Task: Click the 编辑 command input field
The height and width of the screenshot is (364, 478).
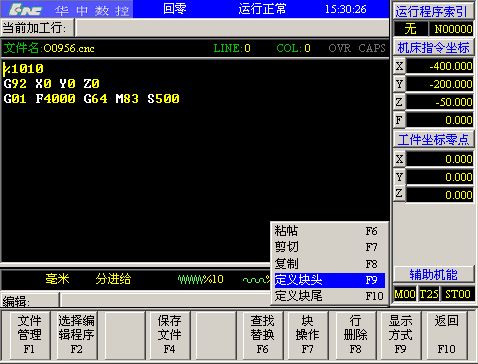Action: [x=166, y=301]
